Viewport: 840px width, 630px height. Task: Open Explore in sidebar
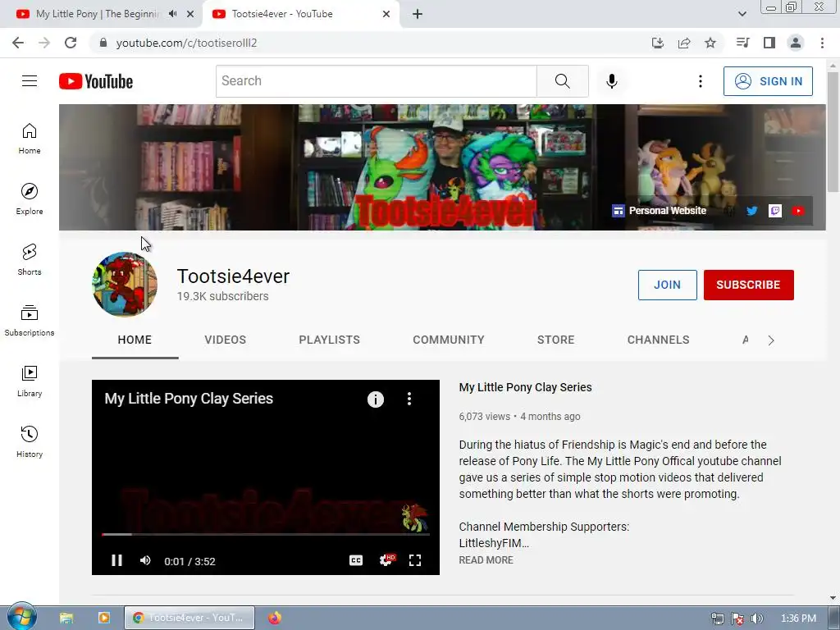[x=30, y=199]
